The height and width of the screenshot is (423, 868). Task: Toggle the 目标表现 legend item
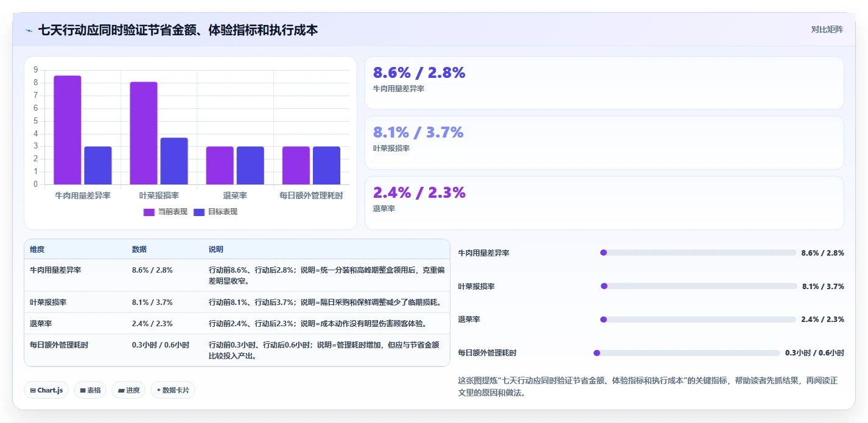coord(215,212)
